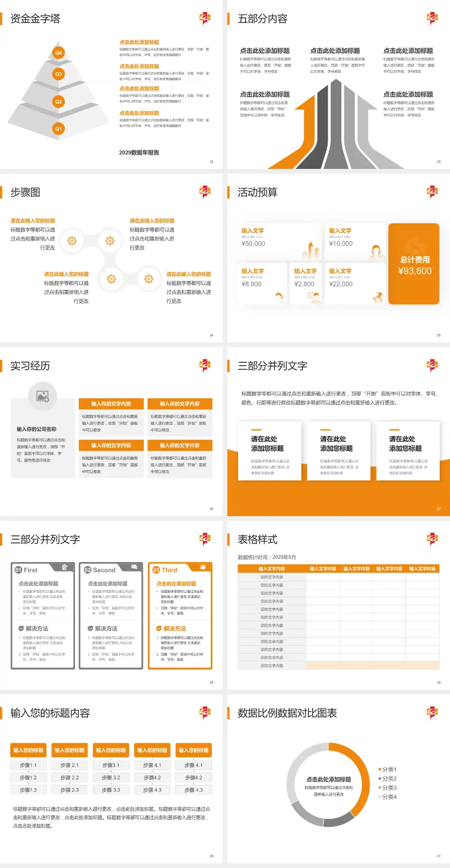
Task: Click the person icon in the ¥8,800 card
Action: point(280,297)
